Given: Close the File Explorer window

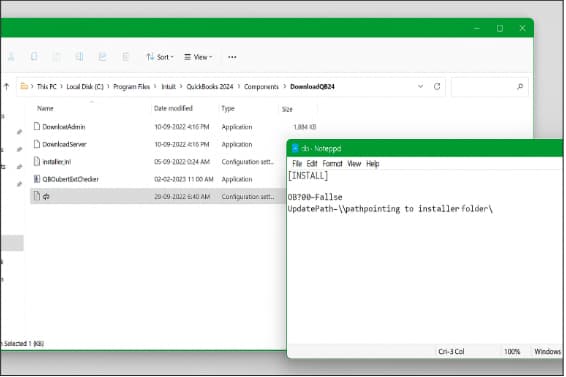Looking at the screenshot, I should [x=522, y=28].
